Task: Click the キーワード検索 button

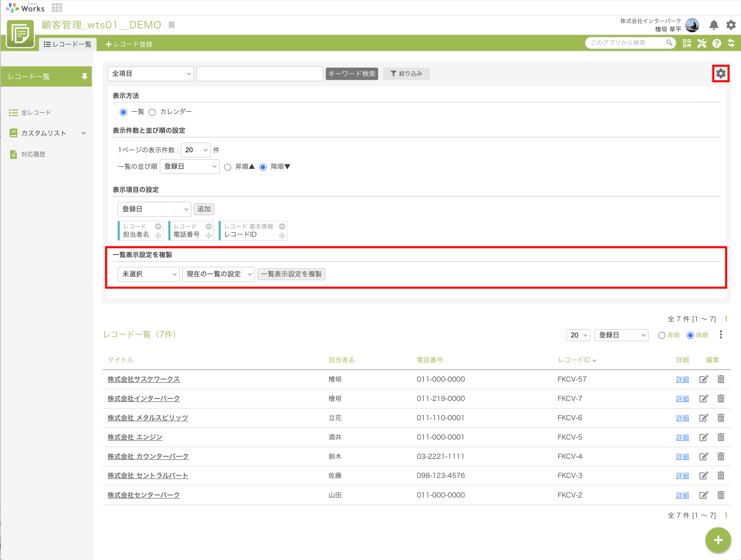Action: [x=352, y=74]
